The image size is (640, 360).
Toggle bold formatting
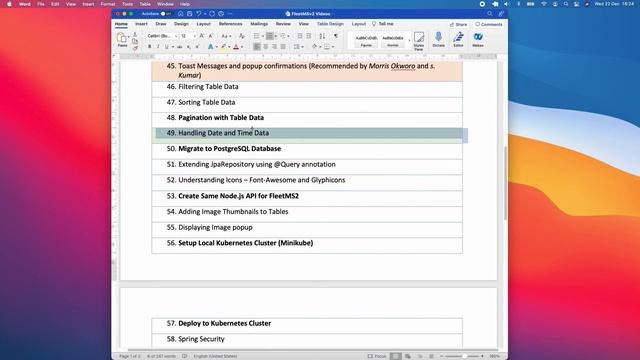tap(150, 47)
